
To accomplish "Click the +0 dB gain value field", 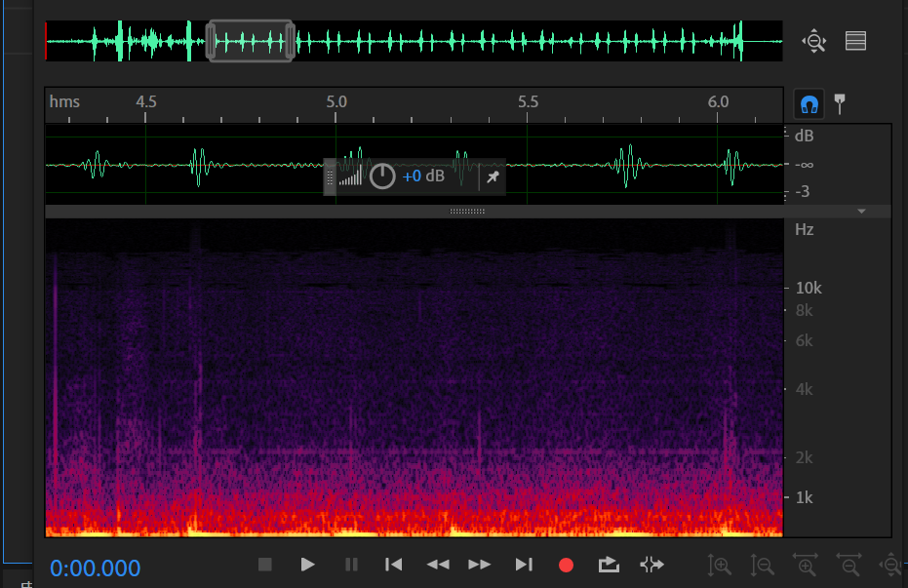I will coord(423,176).
